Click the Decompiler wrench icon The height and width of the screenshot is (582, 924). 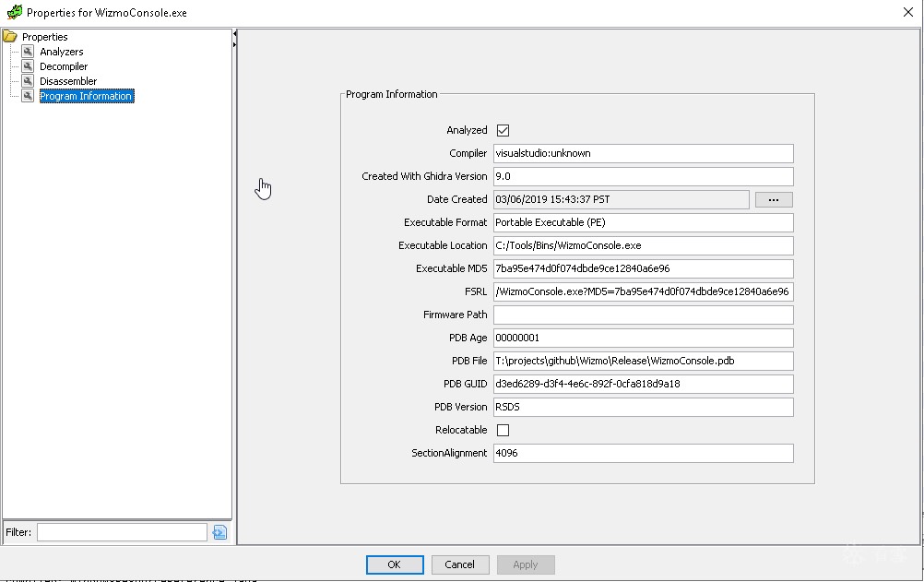[x=28, y=66]
